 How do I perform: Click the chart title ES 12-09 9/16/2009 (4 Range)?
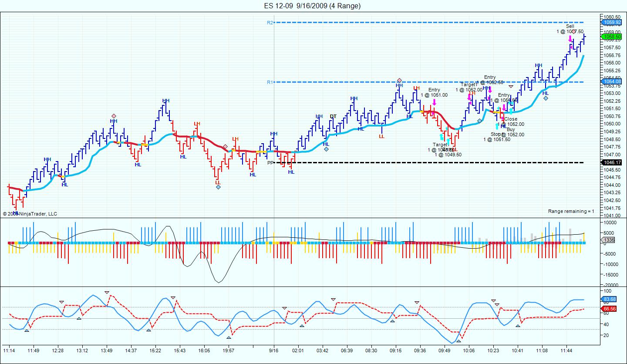312,6
